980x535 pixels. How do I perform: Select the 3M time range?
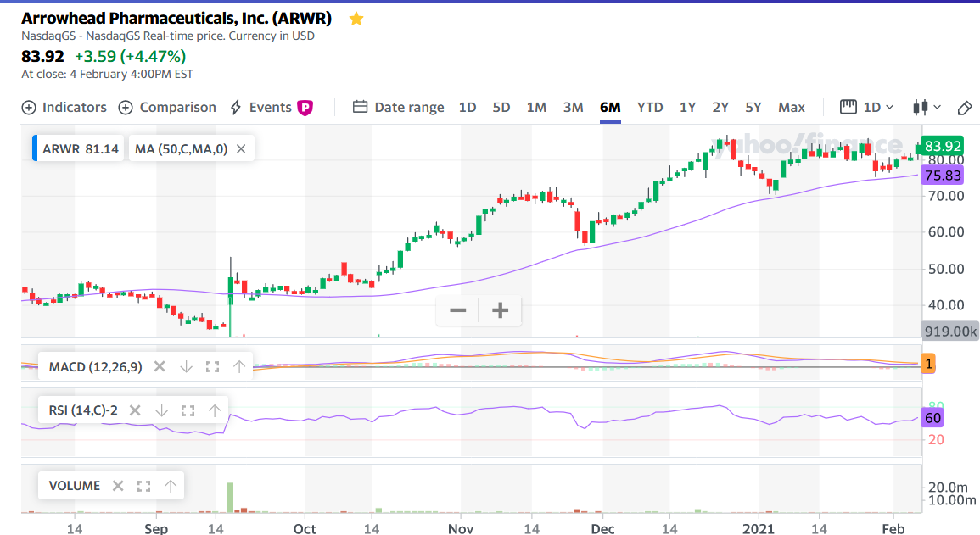[x=573, y=108]
